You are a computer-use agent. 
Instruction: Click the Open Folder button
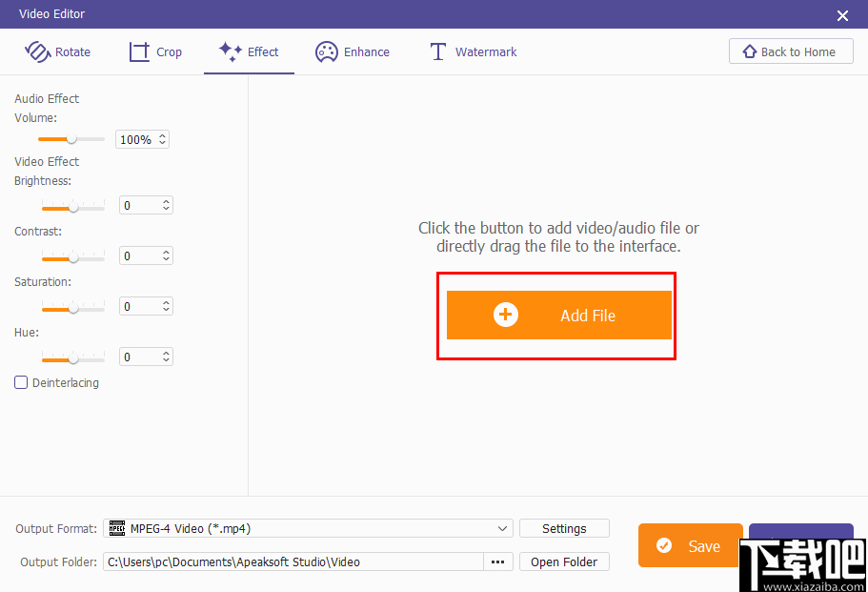(x=564, y=561)
